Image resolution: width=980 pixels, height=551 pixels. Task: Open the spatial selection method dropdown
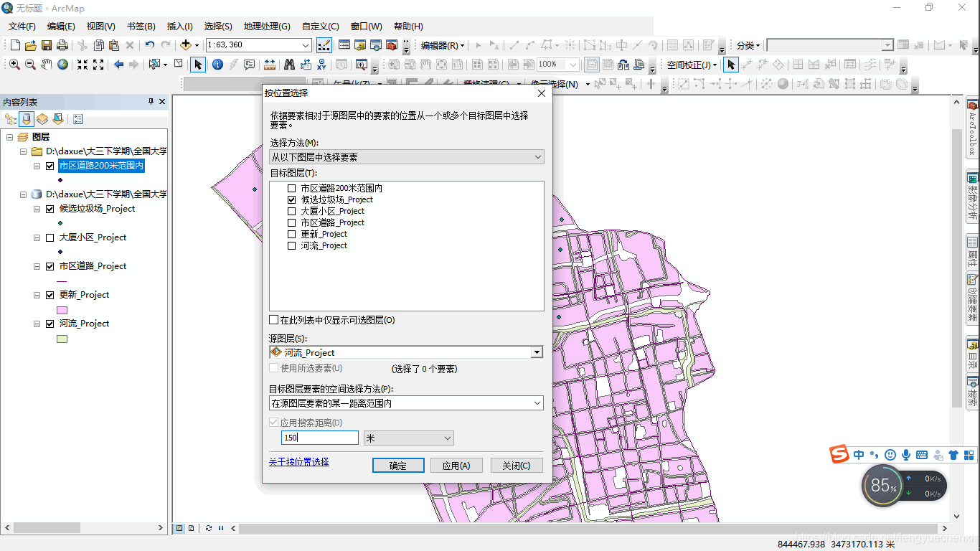pos(406,403)
